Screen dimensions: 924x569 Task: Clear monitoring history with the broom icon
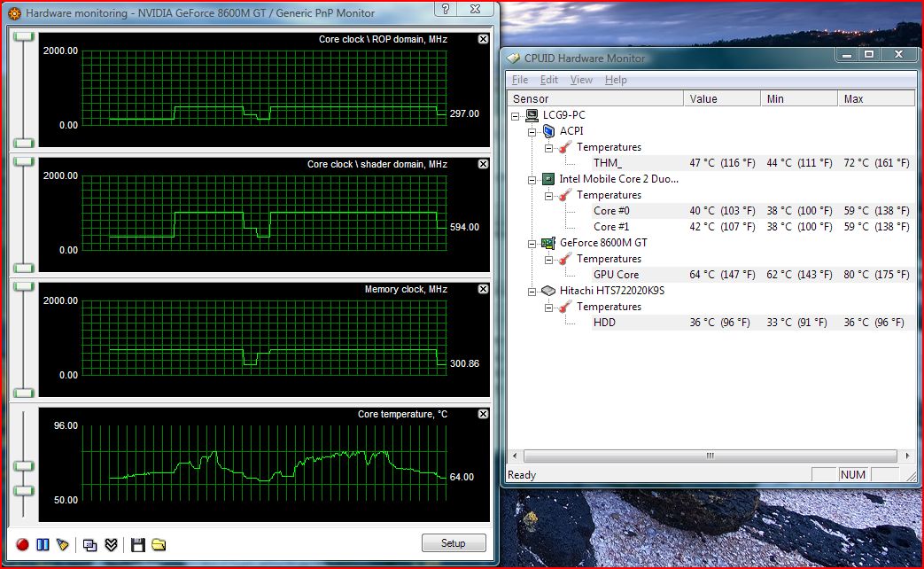tap(63, 544)
